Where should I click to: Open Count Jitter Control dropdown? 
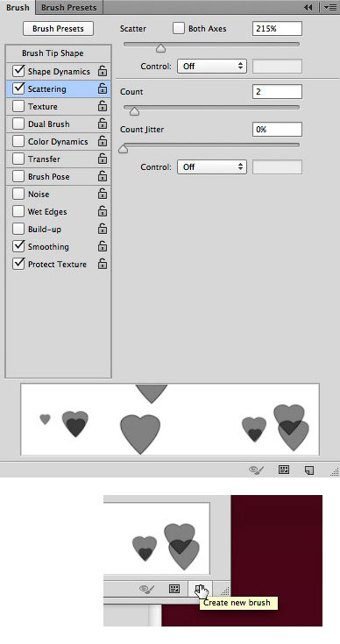212,166
